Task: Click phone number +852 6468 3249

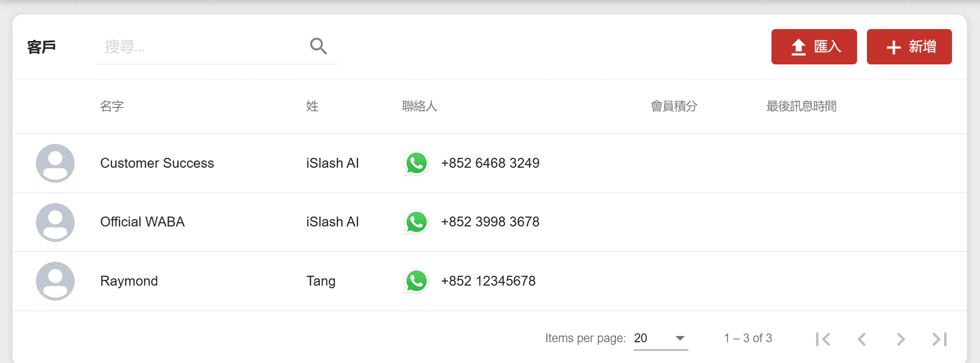Action: pos(490,163)
